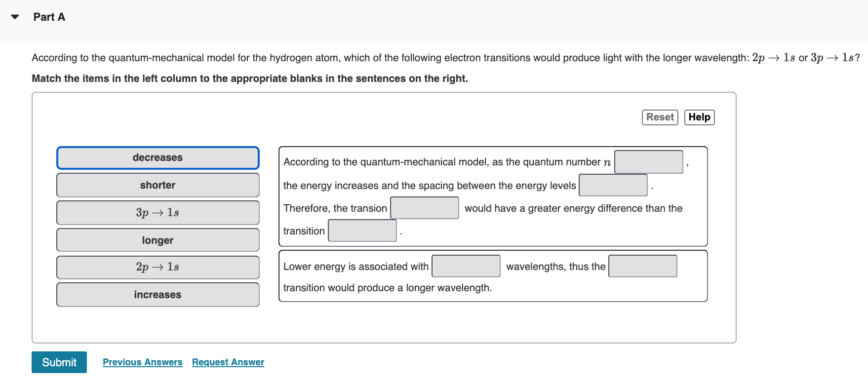Select the 'shorter' answer tile
868x382 pixels.
158,185
